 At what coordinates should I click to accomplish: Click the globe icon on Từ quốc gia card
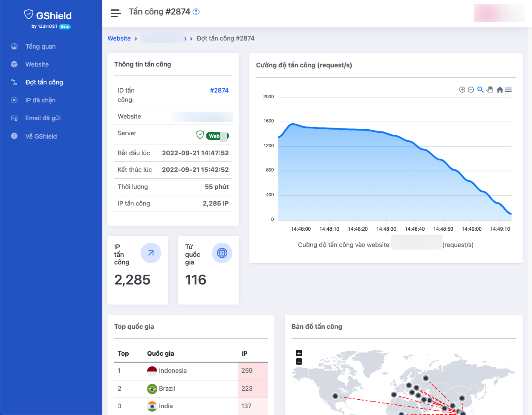pyautogui.click(x=222, y=253)
